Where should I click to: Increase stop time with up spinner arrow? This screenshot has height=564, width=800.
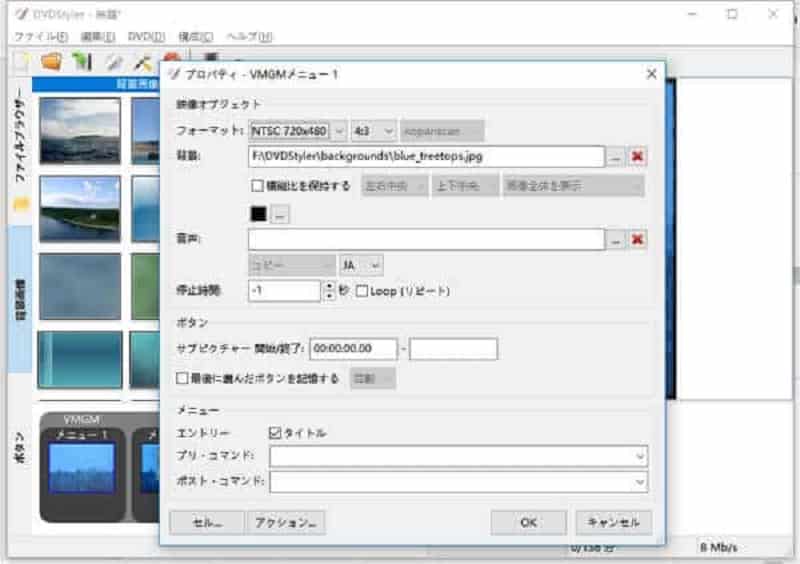[329, 286]
